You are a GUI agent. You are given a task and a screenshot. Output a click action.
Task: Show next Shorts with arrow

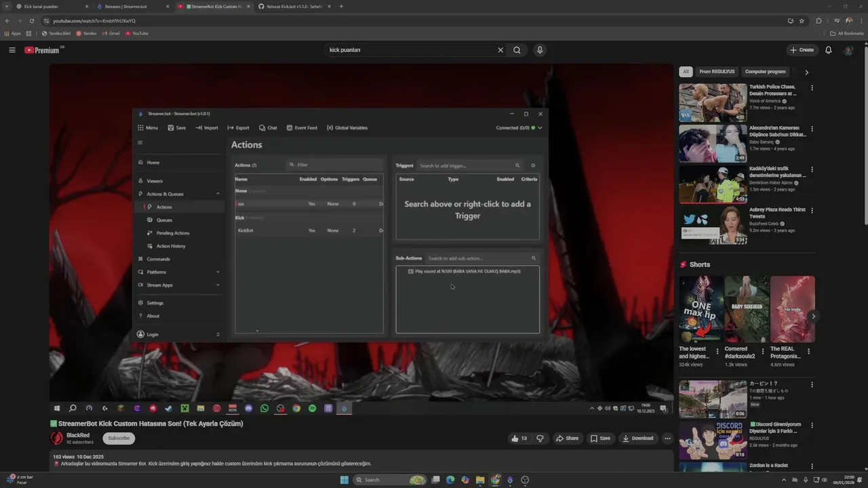pyautogui.click(x=813, y=316)
